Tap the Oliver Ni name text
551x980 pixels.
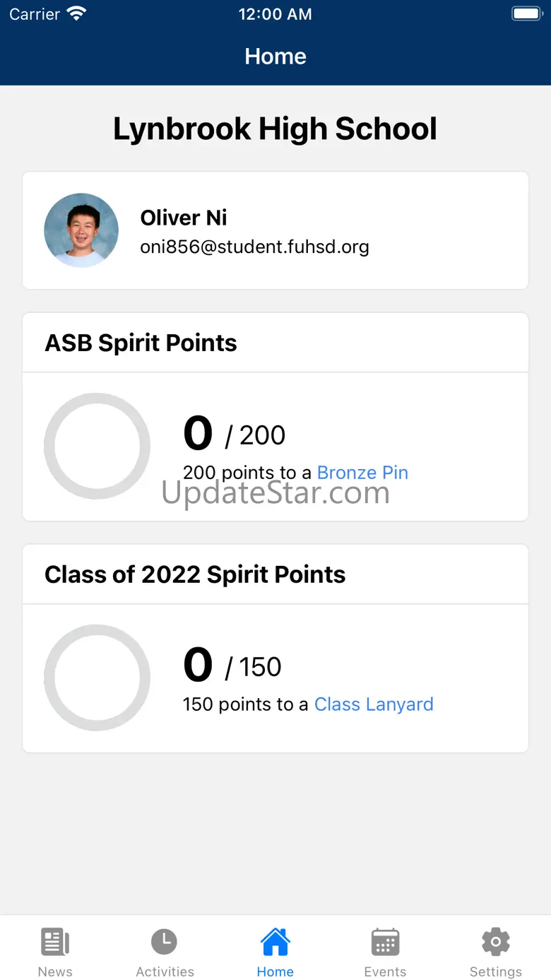184,218
